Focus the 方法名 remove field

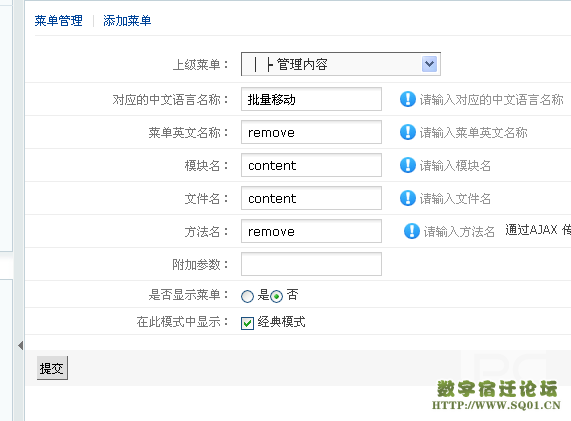pos(311,231)
